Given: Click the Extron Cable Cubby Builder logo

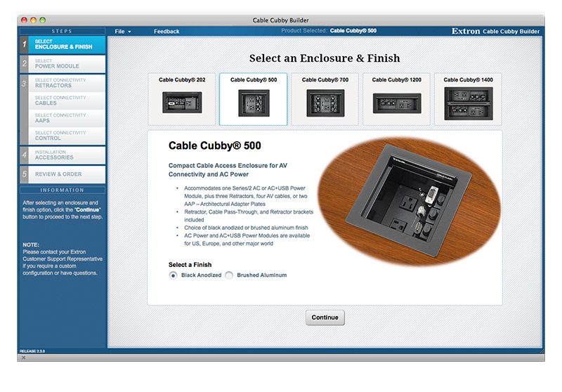Looking at the screenshot, I should pyautogui.click(x=495, y=32).
